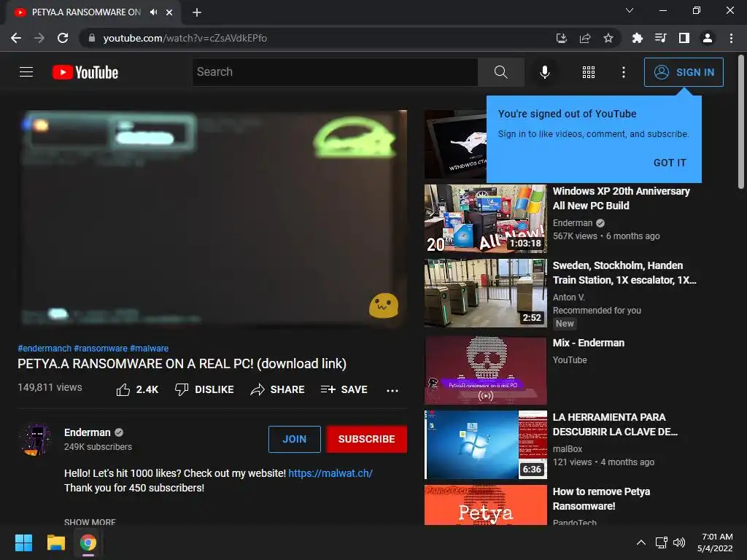Save video to playlist
The image size is (747, 560).
(344, 389)
